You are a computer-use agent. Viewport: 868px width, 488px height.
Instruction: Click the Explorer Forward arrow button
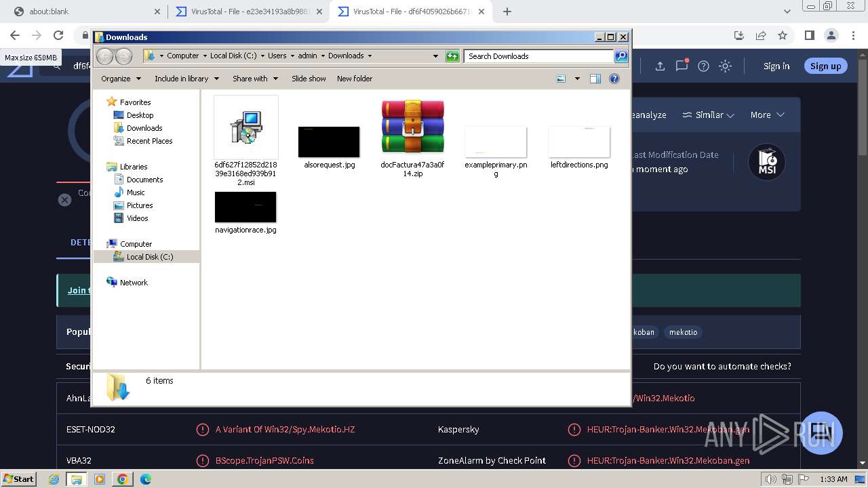[x=123, y=56]
